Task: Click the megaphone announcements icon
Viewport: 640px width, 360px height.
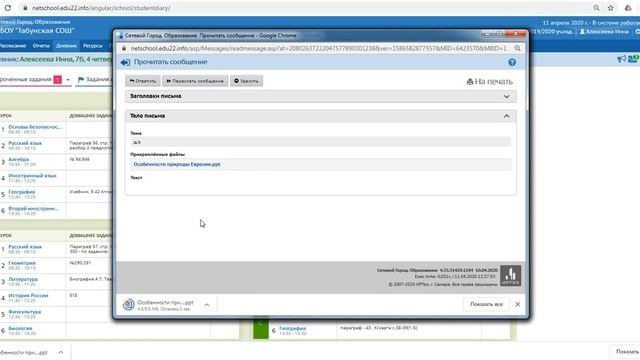Action: 621,60
